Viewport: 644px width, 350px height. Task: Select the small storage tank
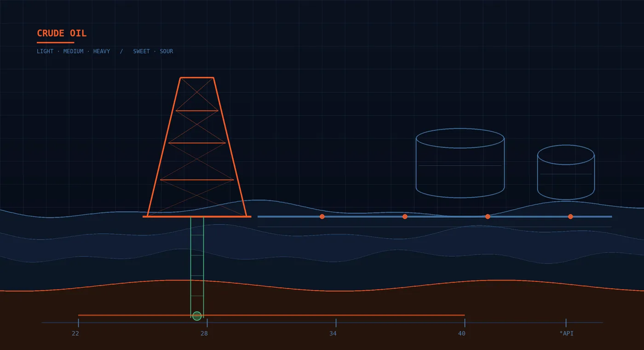pos(566,172)
